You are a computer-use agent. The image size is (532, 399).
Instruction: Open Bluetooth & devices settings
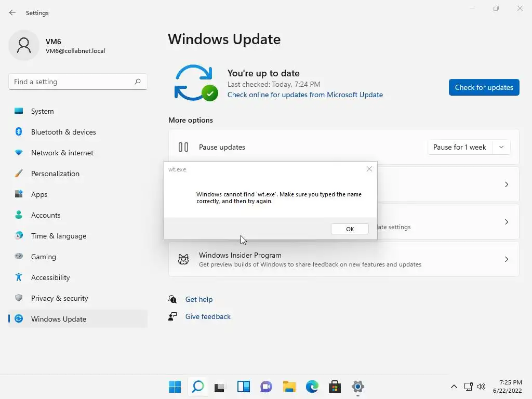tap(78, 132)
